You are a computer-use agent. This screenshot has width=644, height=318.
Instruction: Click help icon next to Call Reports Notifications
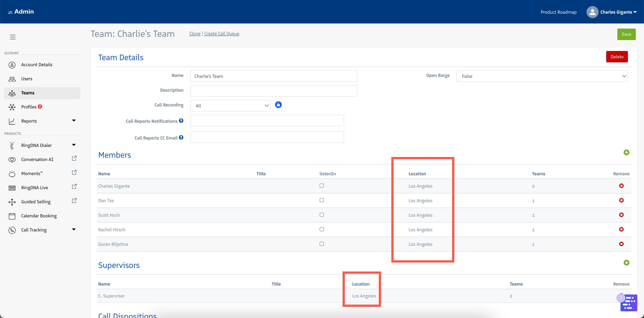tap(181, 121)
